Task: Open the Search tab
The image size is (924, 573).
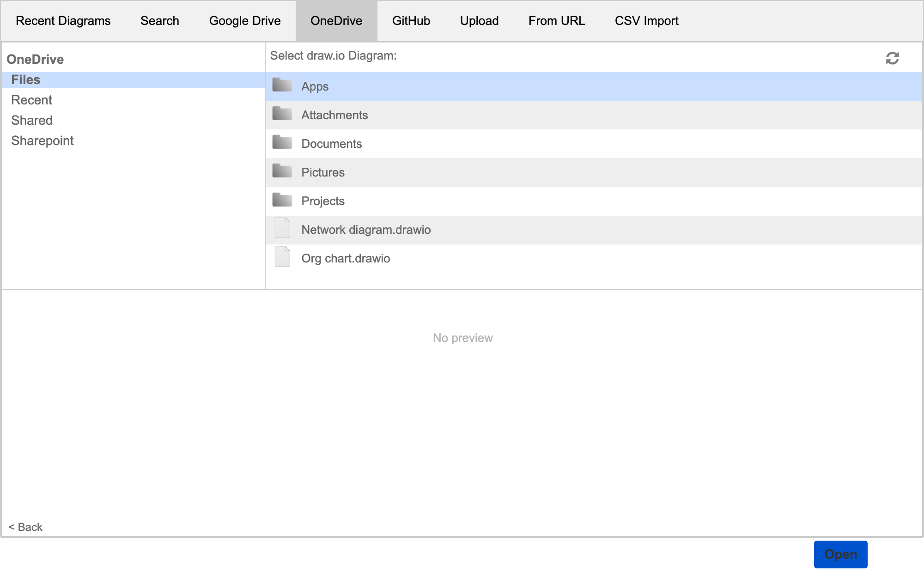Action: (x=160, y=21)
